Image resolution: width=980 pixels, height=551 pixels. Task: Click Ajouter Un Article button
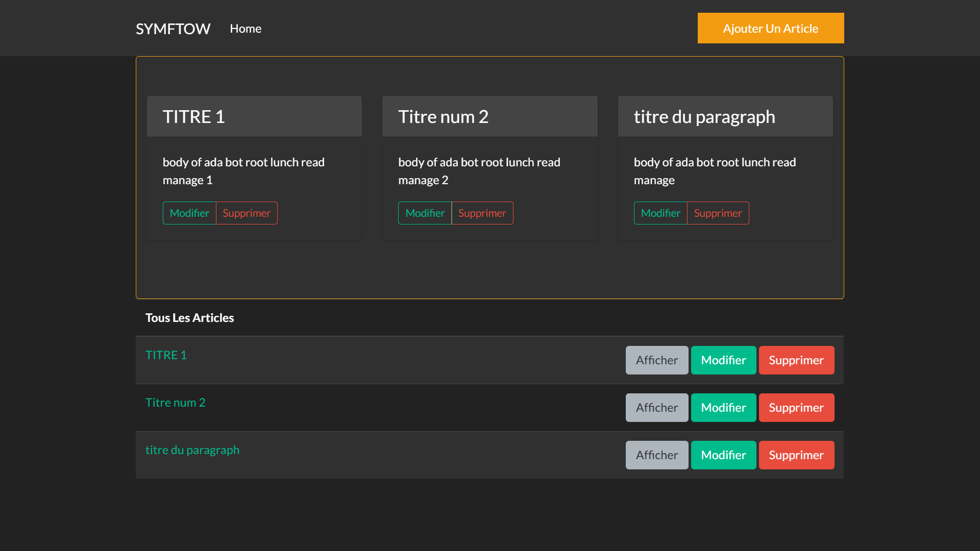point(770,29)
